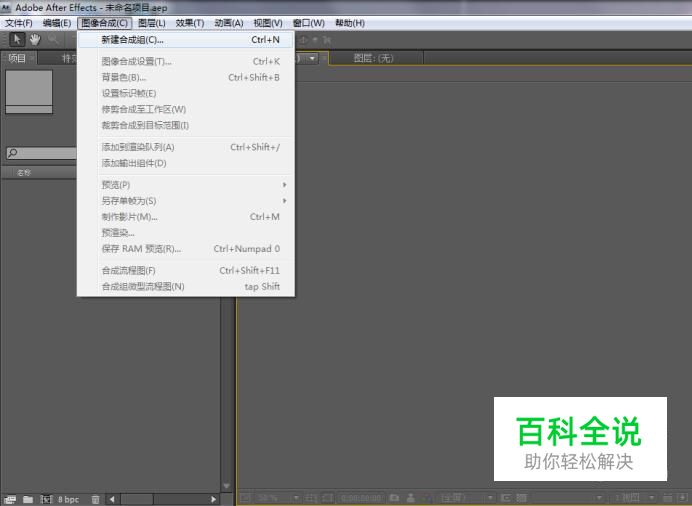Image resolution: width=692 pixels, height=506 pixels.
Task: Click 裁剪合成到目标范围(I) menu entry
Action: pos(186,125)
